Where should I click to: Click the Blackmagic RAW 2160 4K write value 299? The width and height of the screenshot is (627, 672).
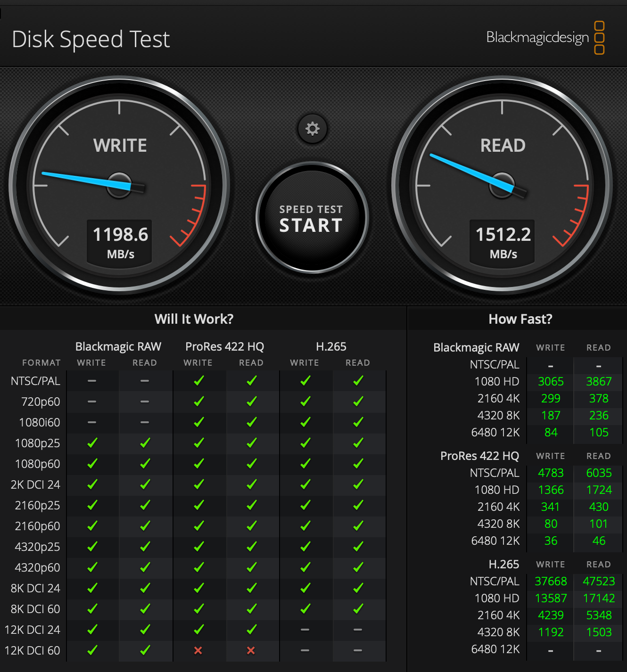551,398
